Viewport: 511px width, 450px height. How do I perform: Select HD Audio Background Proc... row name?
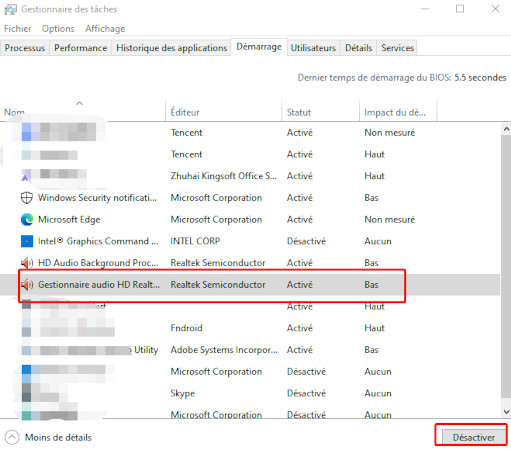[98, 263]
